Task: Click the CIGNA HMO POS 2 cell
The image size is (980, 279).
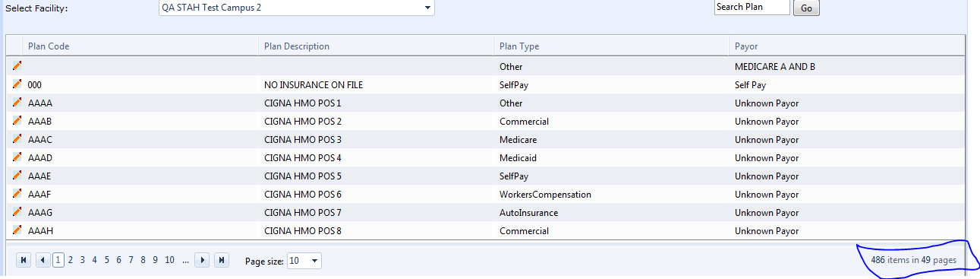Action: click(303, 121)
